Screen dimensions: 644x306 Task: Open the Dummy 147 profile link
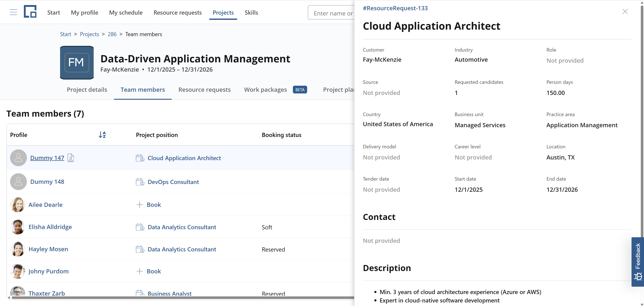coord(47,158)
